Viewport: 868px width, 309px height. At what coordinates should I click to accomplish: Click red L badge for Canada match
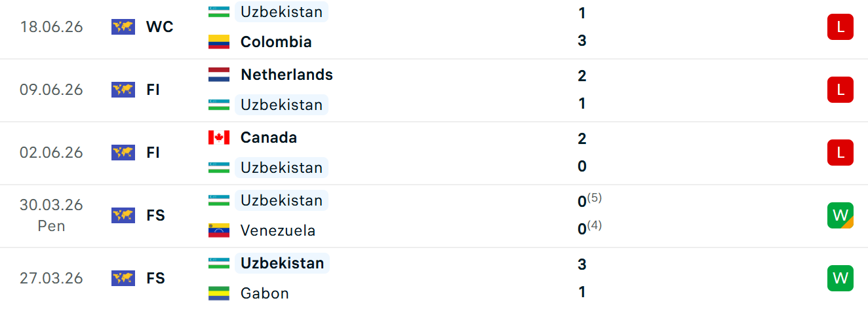(x=840, y=153)
